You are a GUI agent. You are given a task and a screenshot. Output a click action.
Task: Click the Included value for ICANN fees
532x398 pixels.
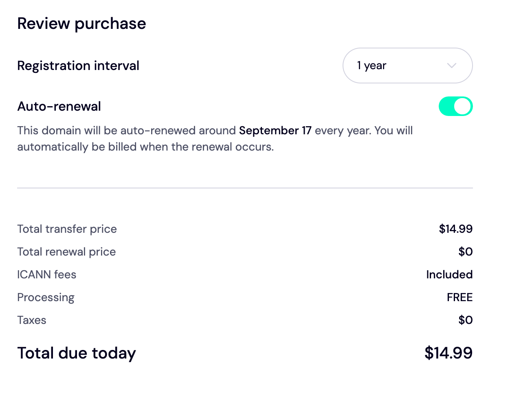coord(449,275)
